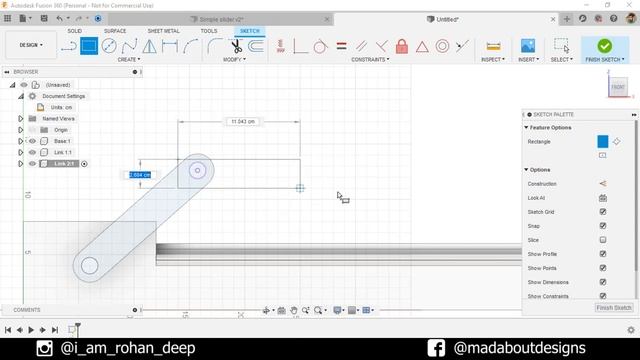Click the 2.694 cm dimension input field
The image size is (640, 360).
click(x=140, y=175)
